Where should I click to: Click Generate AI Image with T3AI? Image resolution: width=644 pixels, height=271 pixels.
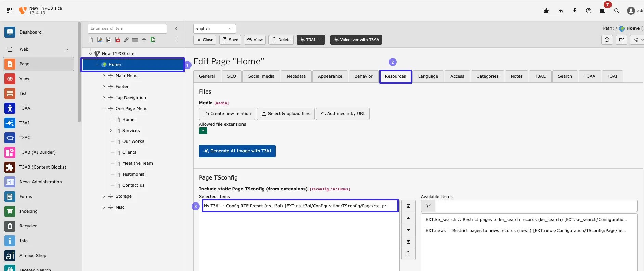coord(237,151)
